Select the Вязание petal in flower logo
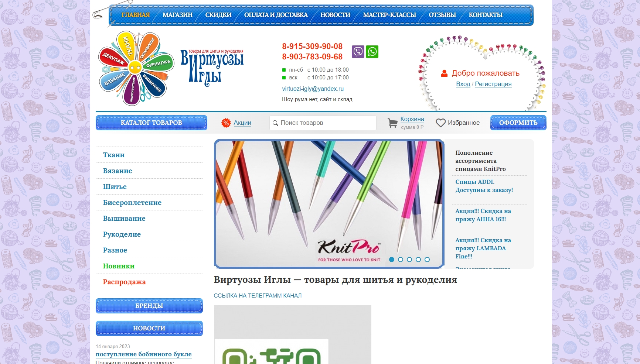 click(x=114, y=80)
